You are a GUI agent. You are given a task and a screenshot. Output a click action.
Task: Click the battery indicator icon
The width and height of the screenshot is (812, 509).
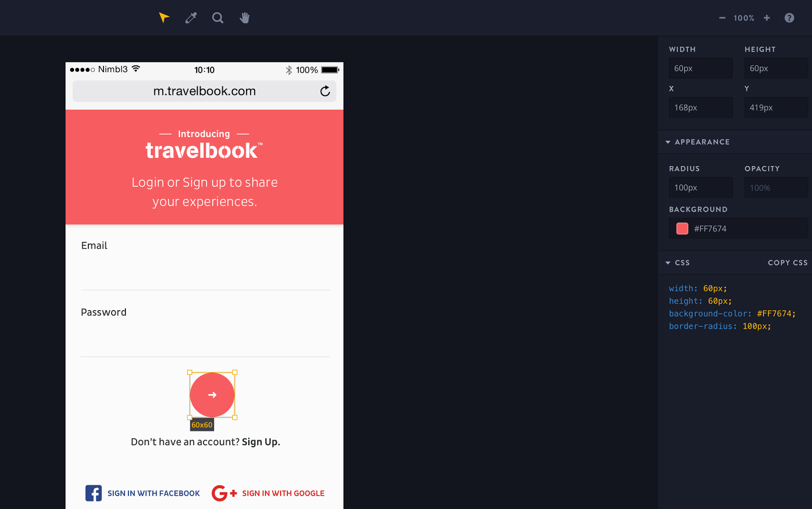(330, 70)
